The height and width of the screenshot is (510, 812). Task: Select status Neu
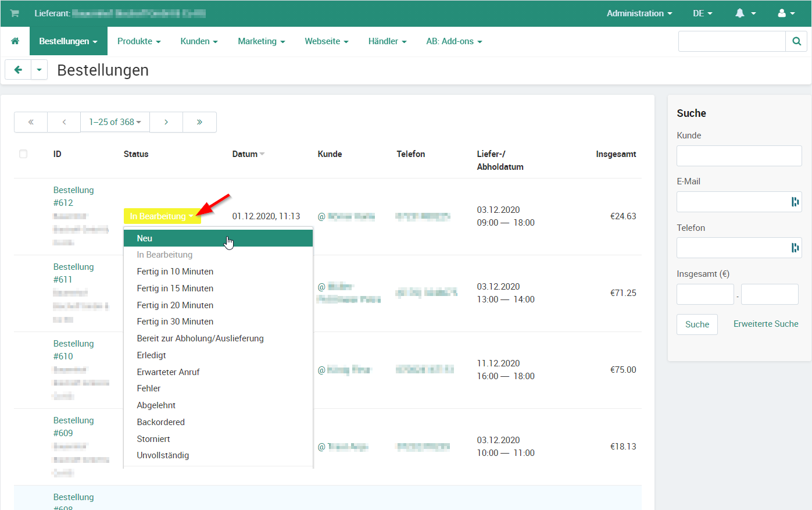click(219, 238)
